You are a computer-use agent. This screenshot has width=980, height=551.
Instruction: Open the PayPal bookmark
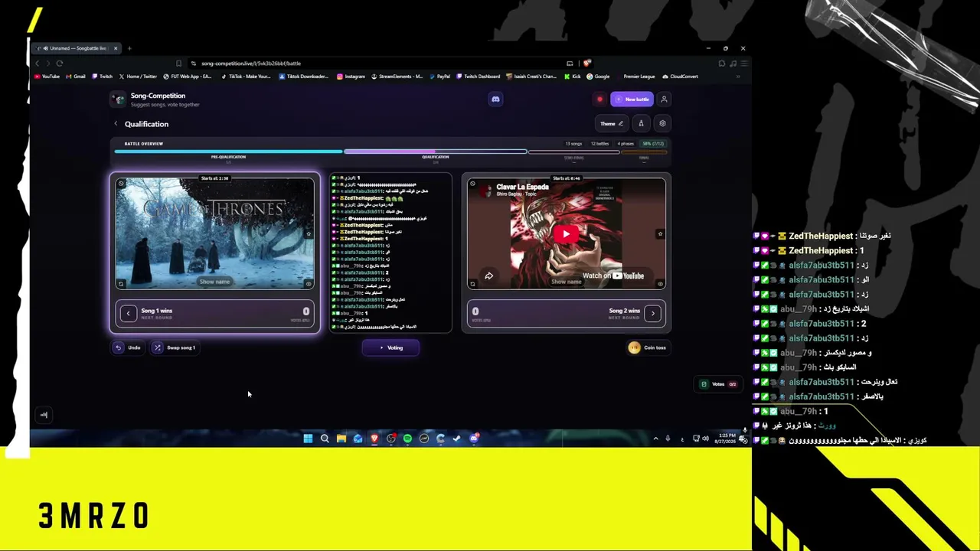[x=439, y=77]
